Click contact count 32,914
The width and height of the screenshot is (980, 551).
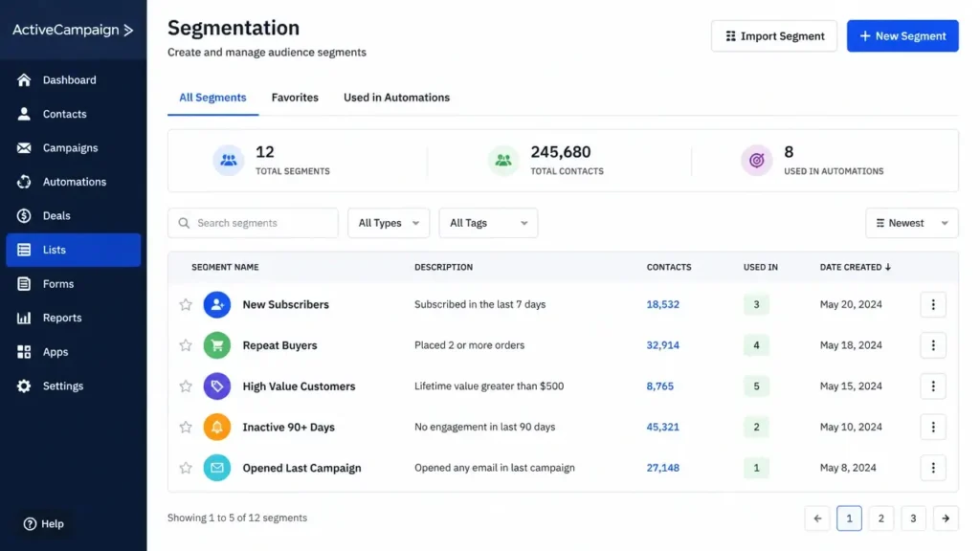pos(662,344)
